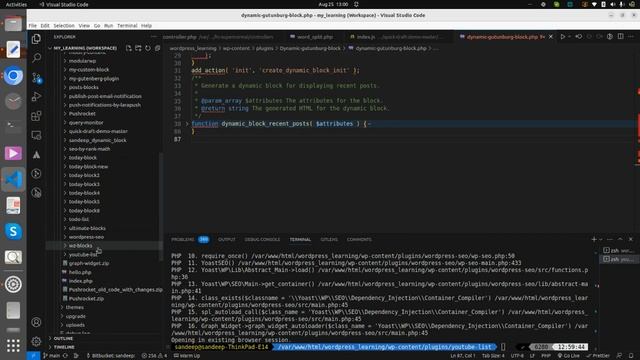Split the editor to the right
This screenshot has height=360, width=640.
click(x=620, y=37)
